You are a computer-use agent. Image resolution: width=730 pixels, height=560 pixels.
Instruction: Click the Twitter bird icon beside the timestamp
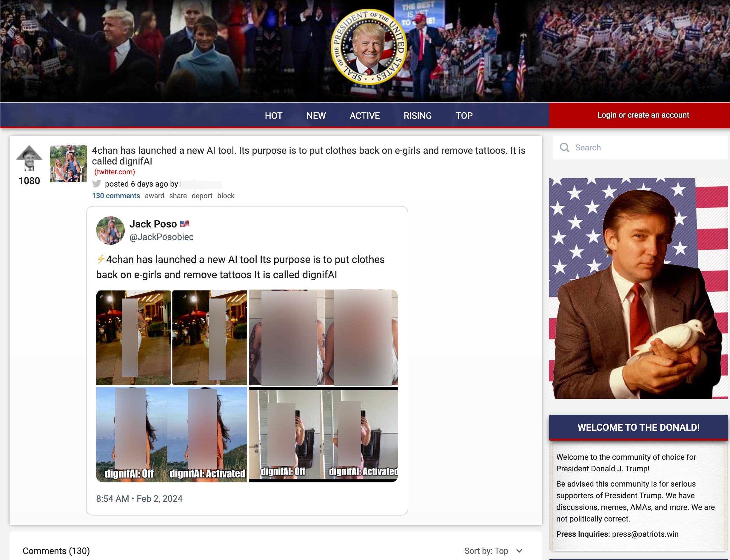(x=97, y=184)
